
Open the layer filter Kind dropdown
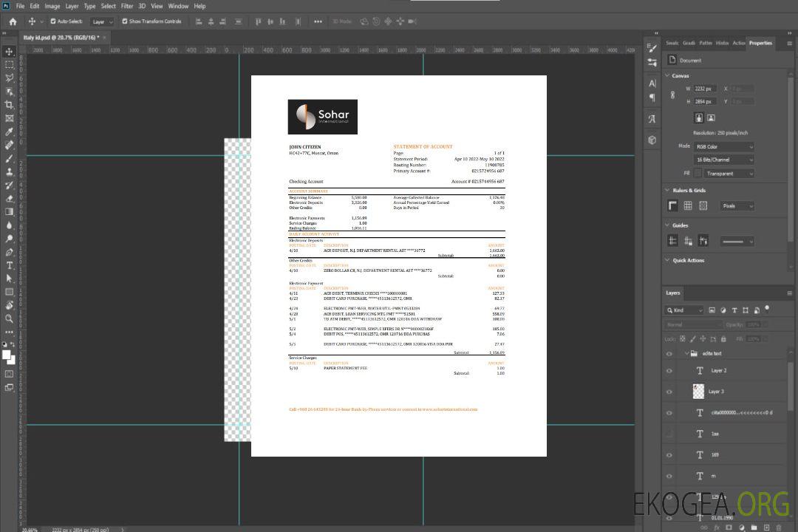tap(684, 310)
